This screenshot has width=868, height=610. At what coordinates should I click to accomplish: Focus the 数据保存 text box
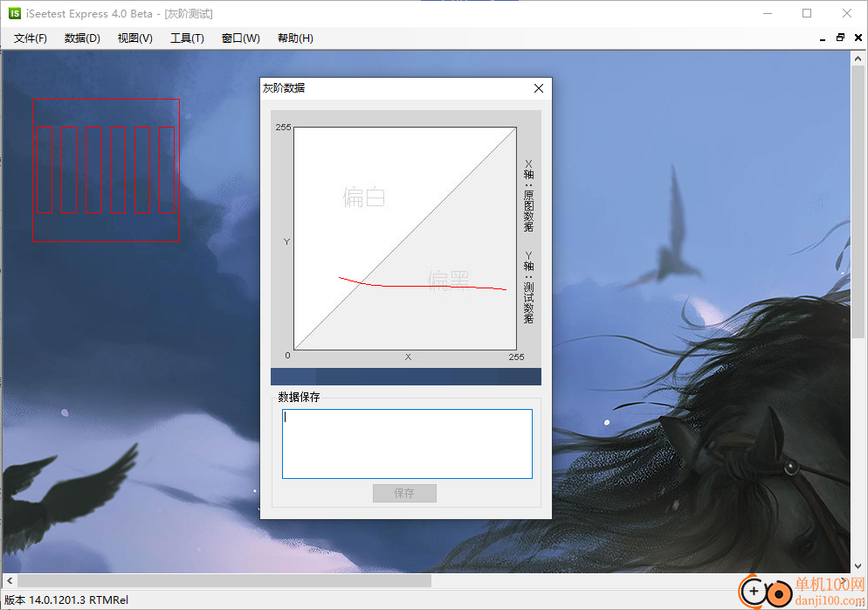click(x=407, y=444)
